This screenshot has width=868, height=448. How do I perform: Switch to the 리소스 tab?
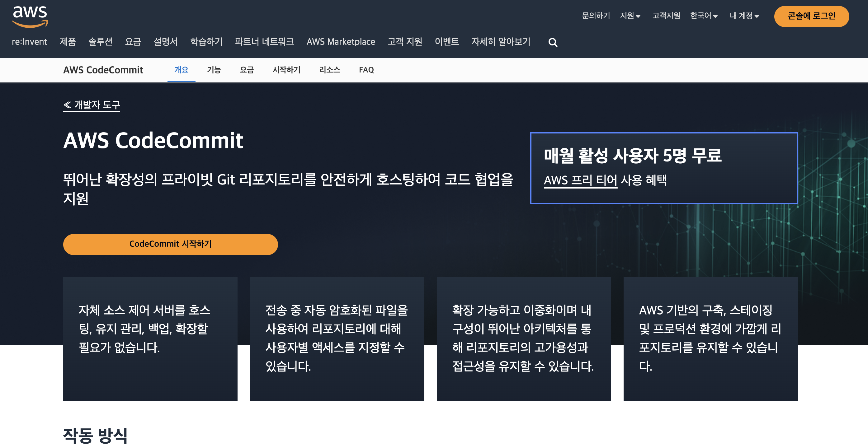(329, 70)
